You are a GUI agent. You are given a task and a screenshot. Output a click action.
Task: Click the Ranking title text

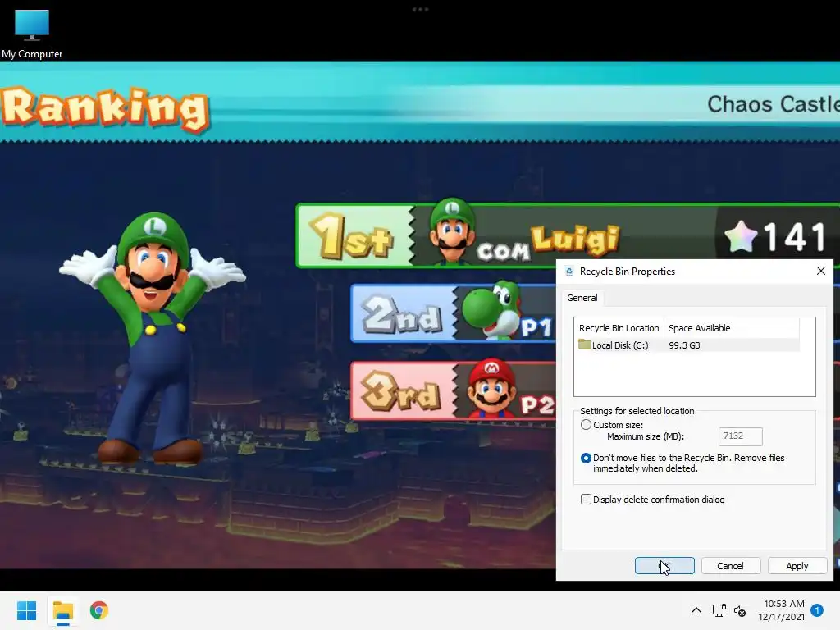(104, 109)
